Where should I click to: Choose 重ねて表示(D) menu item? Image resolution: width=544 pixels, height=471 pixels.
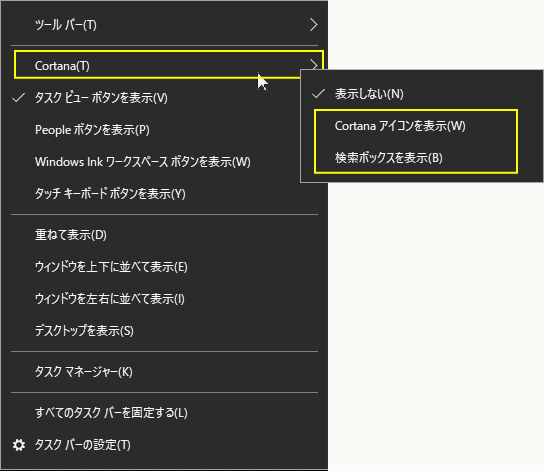[165, 235]
